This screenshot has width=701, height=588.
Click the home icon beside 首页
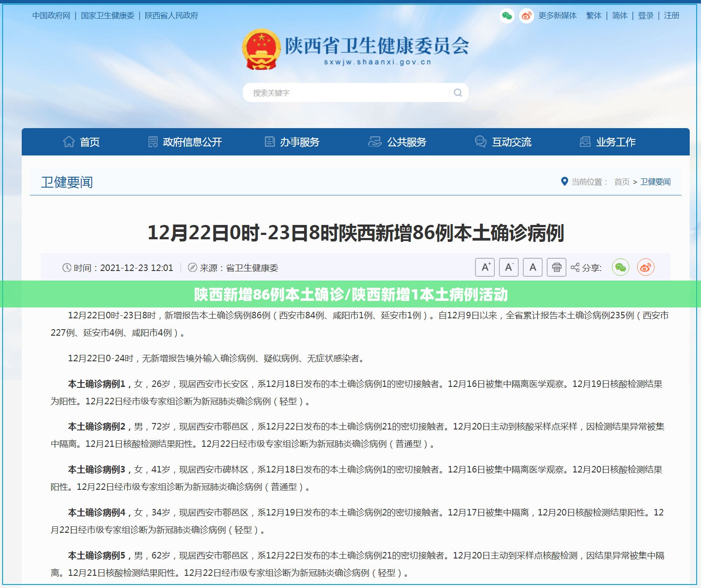[x=69, y=142]
